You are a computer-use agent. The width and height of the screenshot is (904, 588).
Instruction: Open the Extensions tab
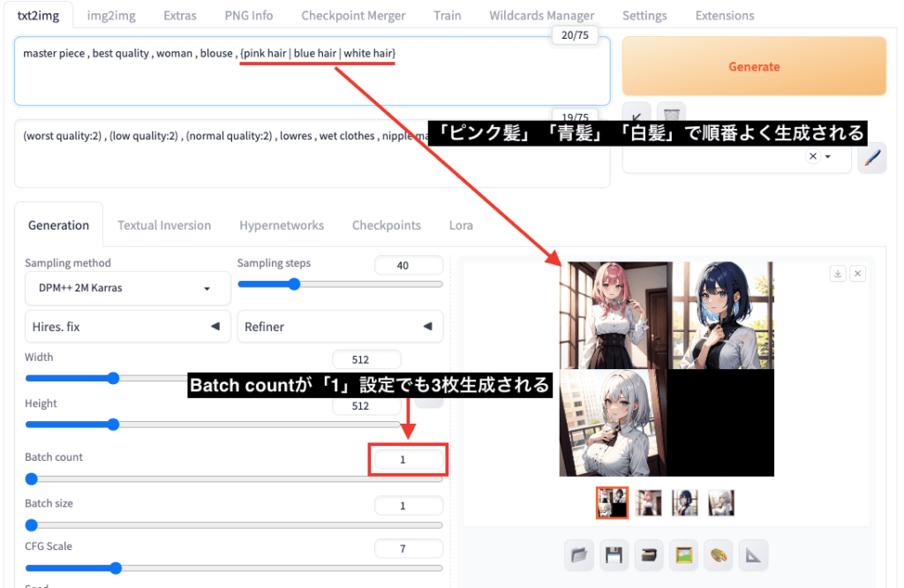(725, 16)
